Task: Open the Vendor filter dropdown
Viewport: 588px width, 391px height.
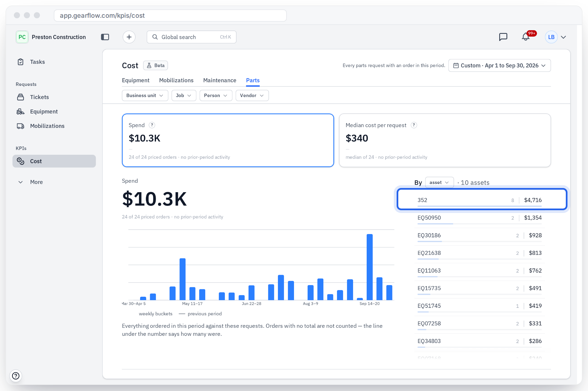Action: pyautogui.click(x=252, y=95)
